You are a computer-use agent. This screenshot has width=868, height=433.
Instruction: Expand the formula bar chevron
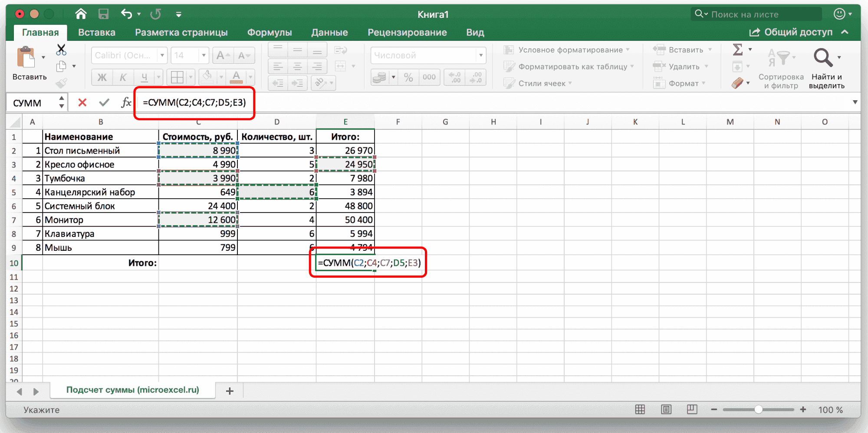(855, 103)
